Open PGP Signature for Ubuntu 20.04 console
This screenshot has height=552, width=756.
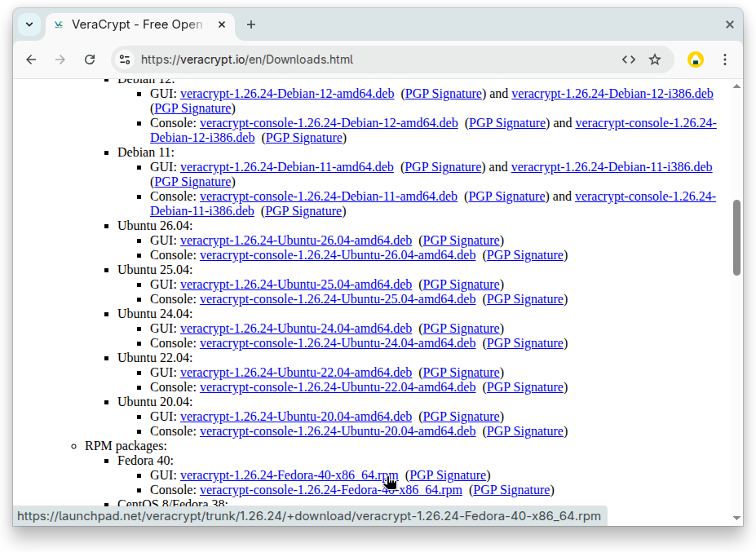(525, 431)
